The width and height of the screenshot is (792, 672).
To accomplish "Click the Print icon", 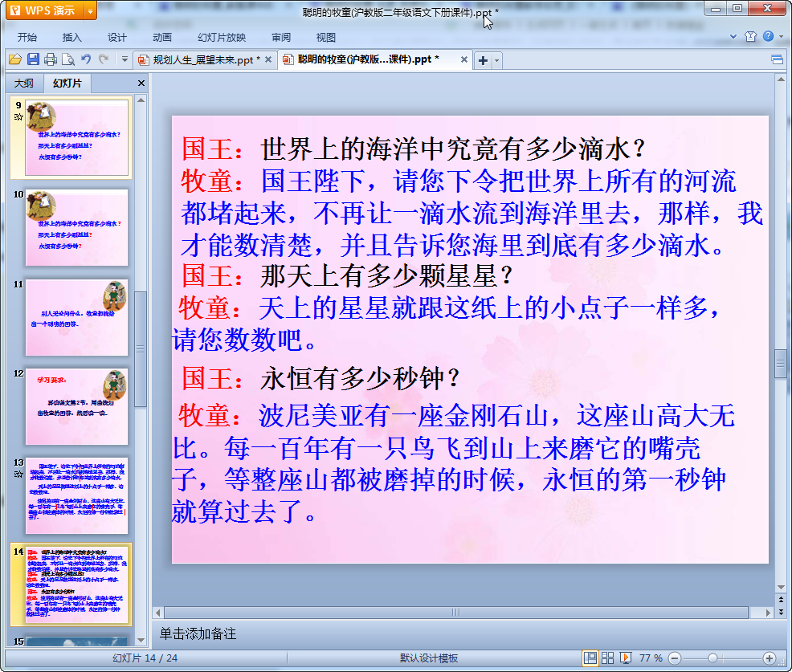I will click(51, 59).
